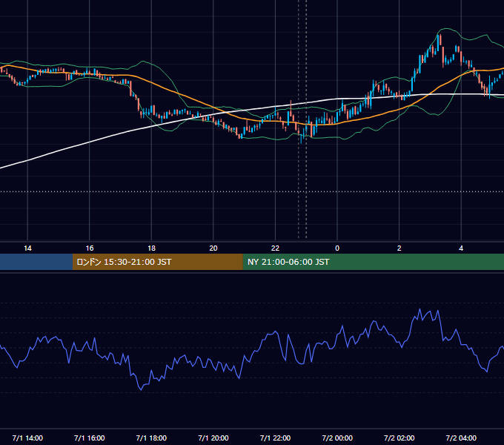Click the 7/1 22:00 date label
Image resolution: width=504 pixels, height=445 pixels.
[x=275, y=438]
